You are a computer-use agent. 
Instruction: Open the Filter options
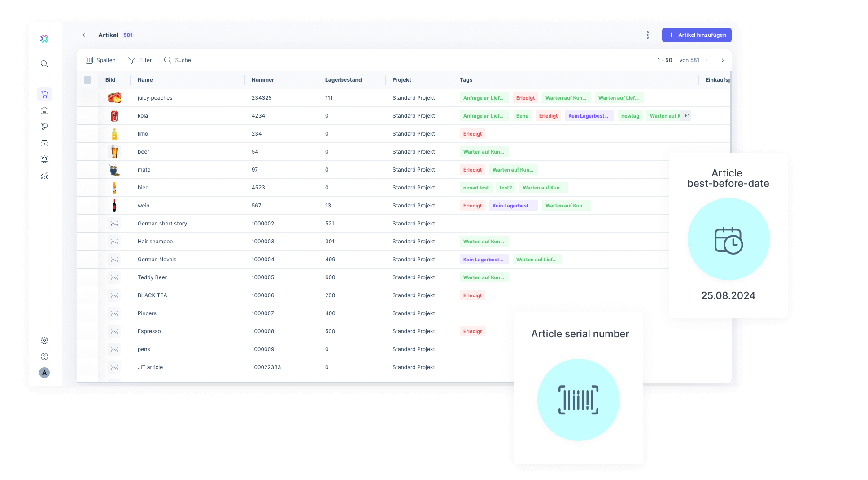click(140, 60)
